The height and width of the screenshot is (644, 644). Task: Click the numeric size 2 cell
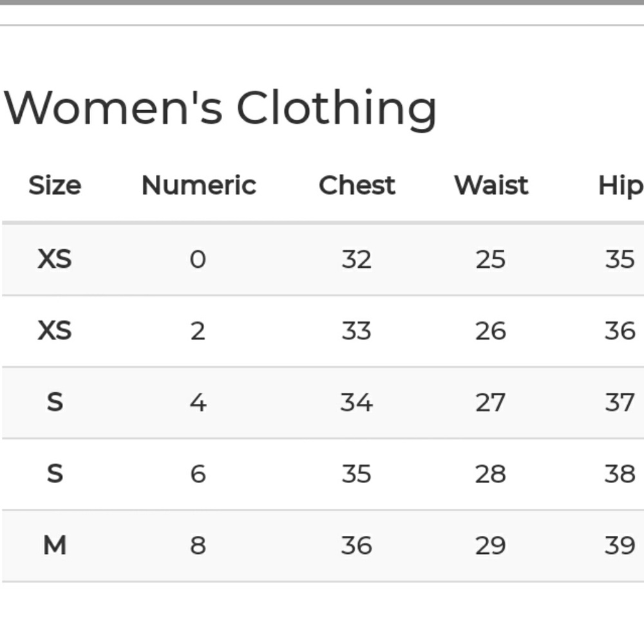point(198,331)
